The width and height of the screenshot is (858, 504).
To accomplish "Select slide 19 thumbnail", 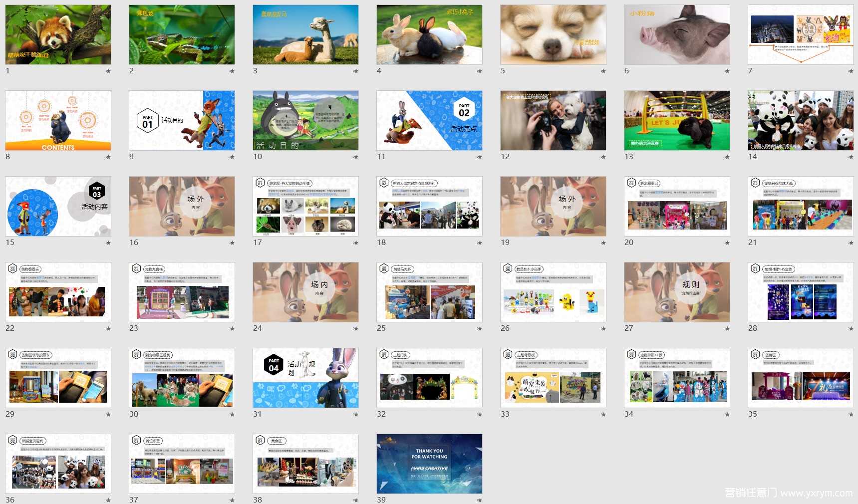I will [553, 206].
